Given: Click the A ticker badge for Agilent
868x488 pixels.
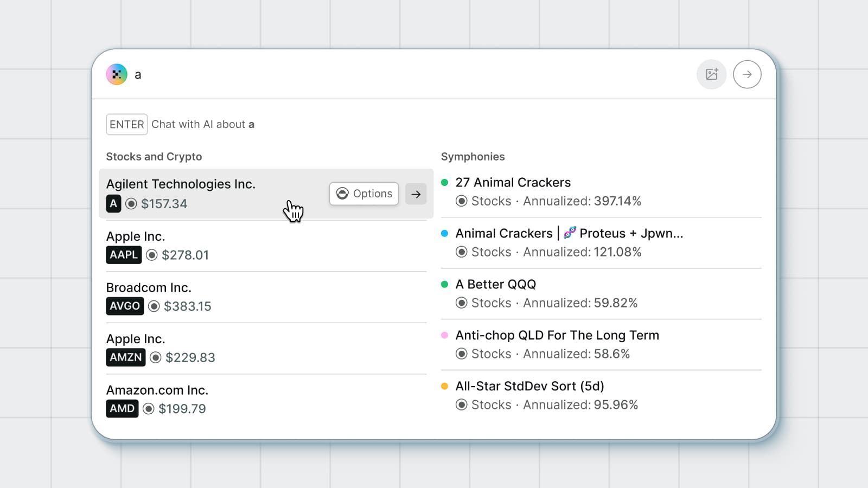Looking at the screenshot, I should pyautogui.click(x=113, y=204).
